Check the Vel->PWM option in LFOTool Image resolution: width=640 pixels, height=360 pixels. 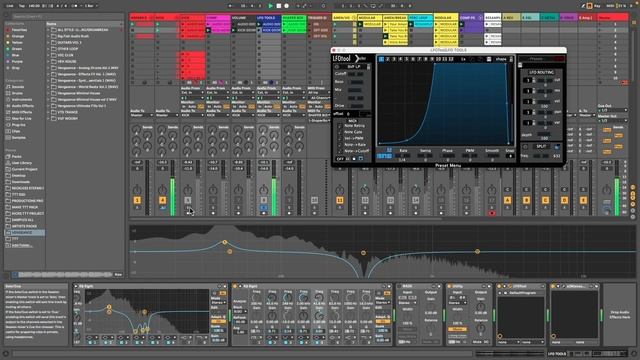click(340, 138)
